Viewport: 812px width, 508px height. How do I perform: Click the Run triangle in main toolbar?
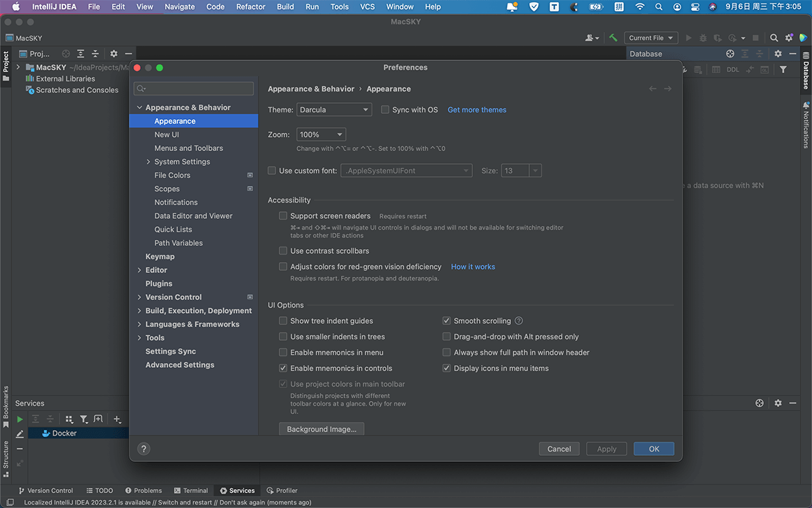(x=690, y=38)
